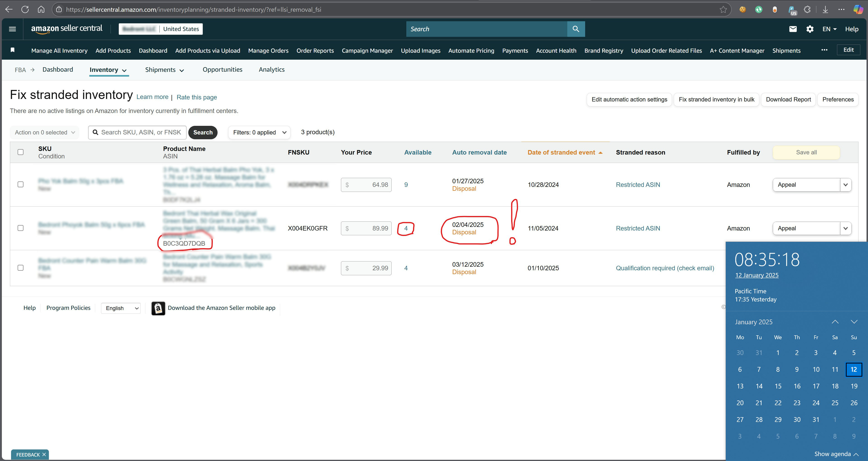Go back using the browser back arrow
Screen dimensions: 868x461
[9, 9]
